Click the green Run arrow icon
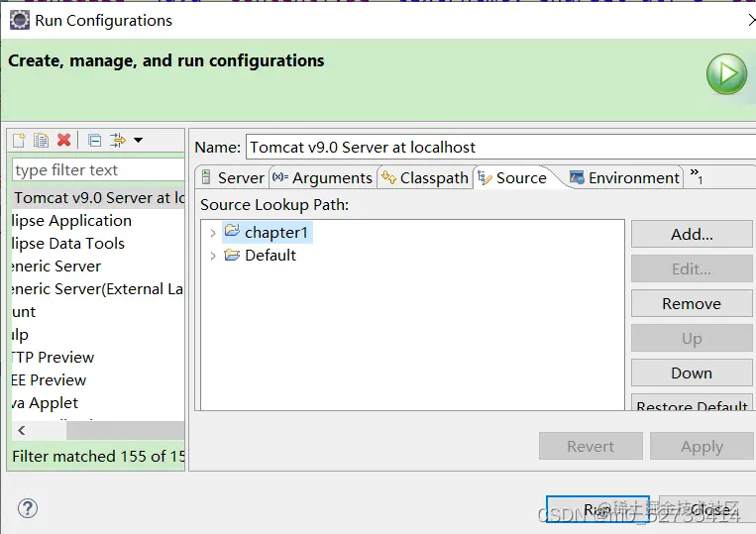This screenshot has width=756, height=534. (726, 74)
